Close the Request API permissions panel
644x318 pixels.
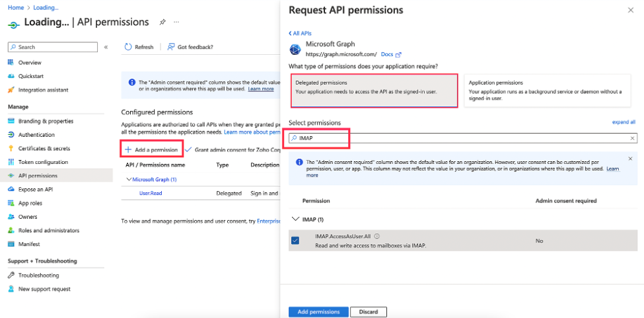click(x=629, y=11)
